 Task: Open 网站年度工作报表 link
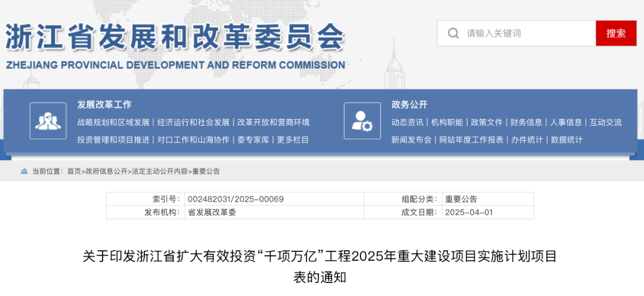472,140
